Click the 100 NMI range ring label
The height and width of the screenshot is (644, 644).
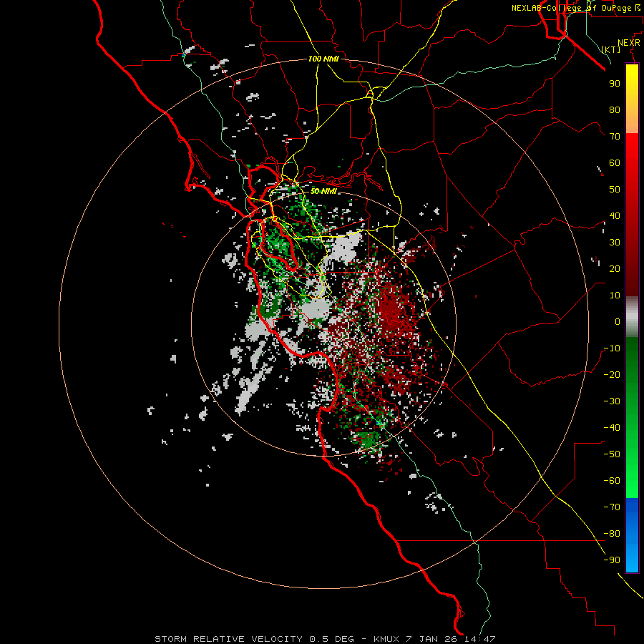[323, 59]
